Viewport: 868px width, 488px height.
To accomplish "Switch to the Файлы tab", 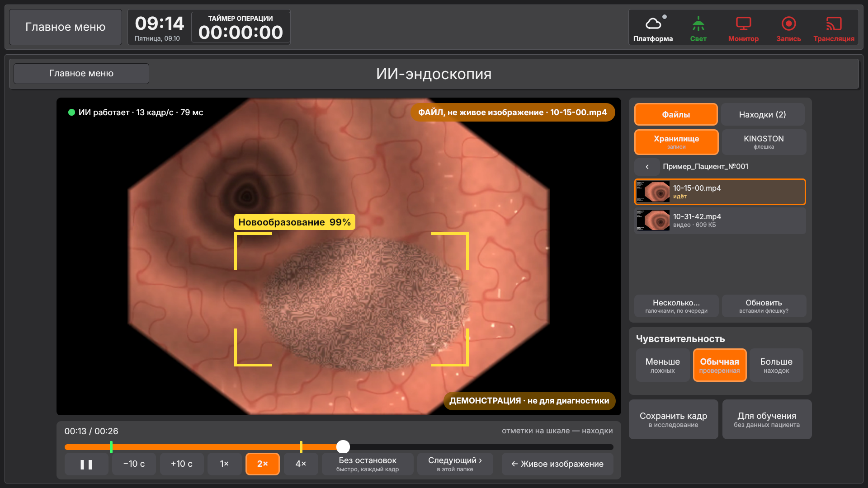I will [676, 114].
